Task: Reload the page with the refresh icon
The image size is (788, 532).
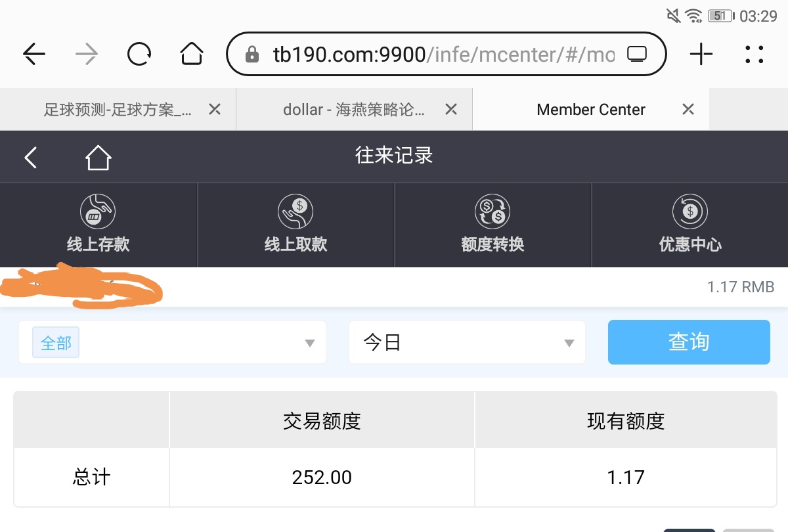Action: (x=139, y=55)
